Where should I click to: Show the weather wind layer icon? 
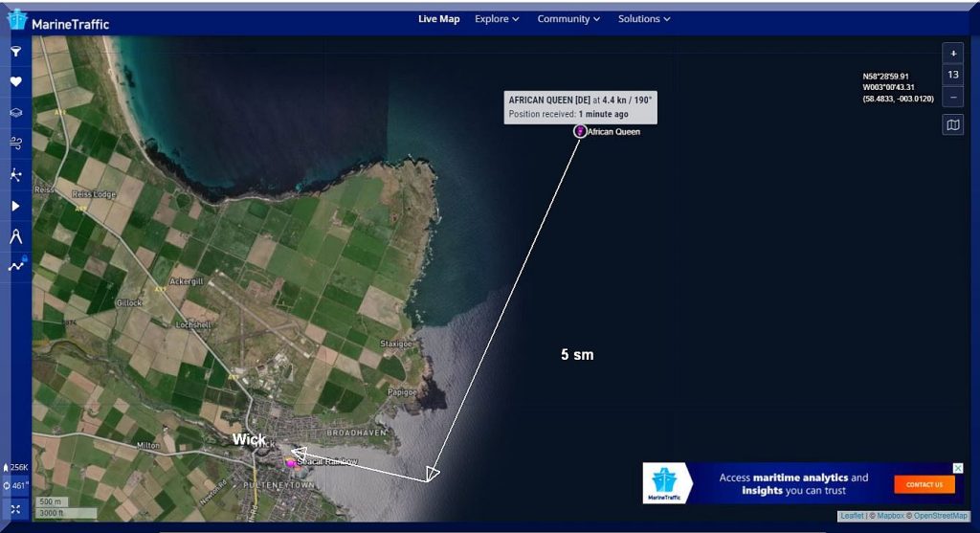pos(15,144)
